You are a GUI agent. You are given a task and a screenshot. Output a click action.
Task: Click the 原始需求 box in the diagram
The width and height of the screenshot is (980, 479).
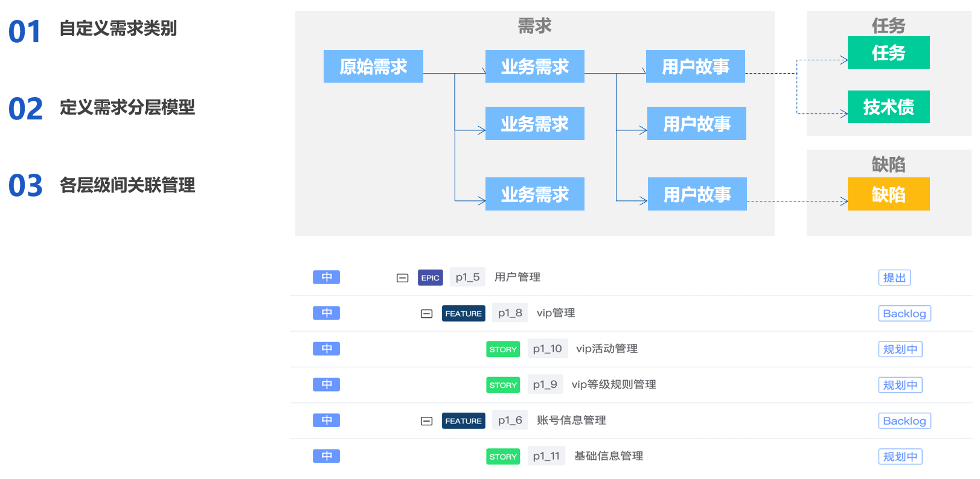[x=373, y=66]
